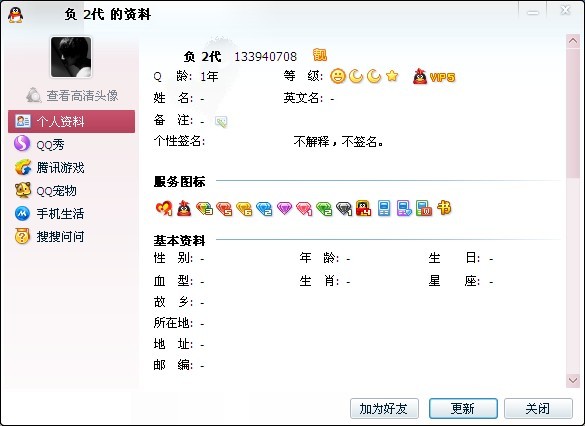The height and width of the screenshot is (426, 585).
Task: Click the QQ penguin level-4 service icon
Action: pyautogui.click(x=363, y=208)
